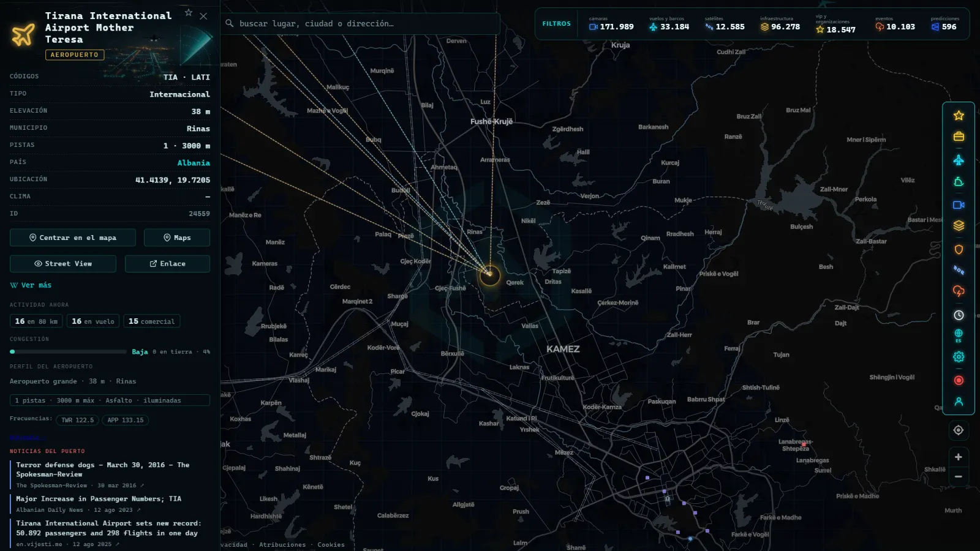The height and width of the screenshot is (551, 980).
Task: Click the APP 133.15 frequency chip
Action: (x=126, y=420)
